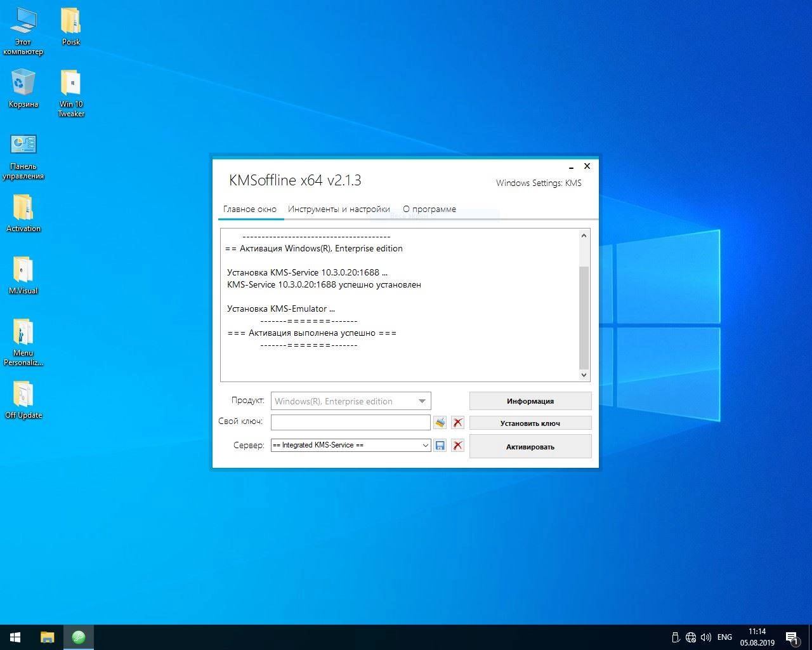Click the KMSoffline green taskbar icon
The image size is (812, 650).
(x=79, y=637)
